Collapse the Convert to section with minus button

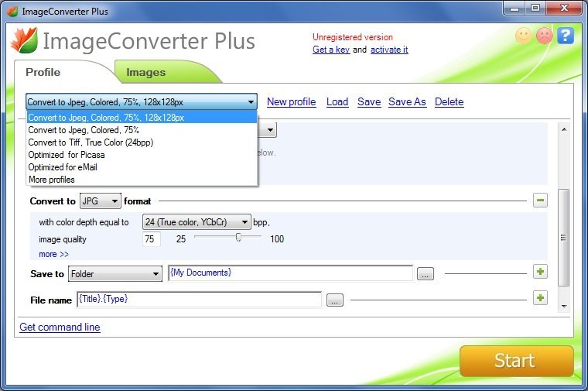point(540,201)
